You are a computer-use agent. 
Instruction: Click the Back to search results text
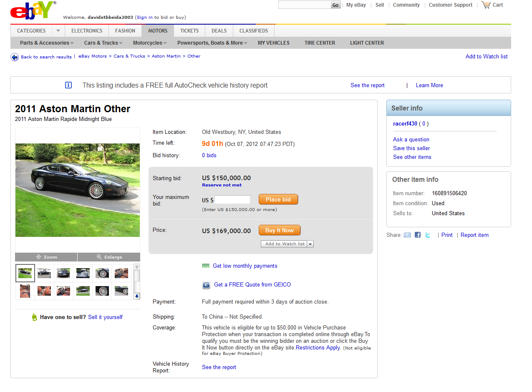tap(46, 57)
